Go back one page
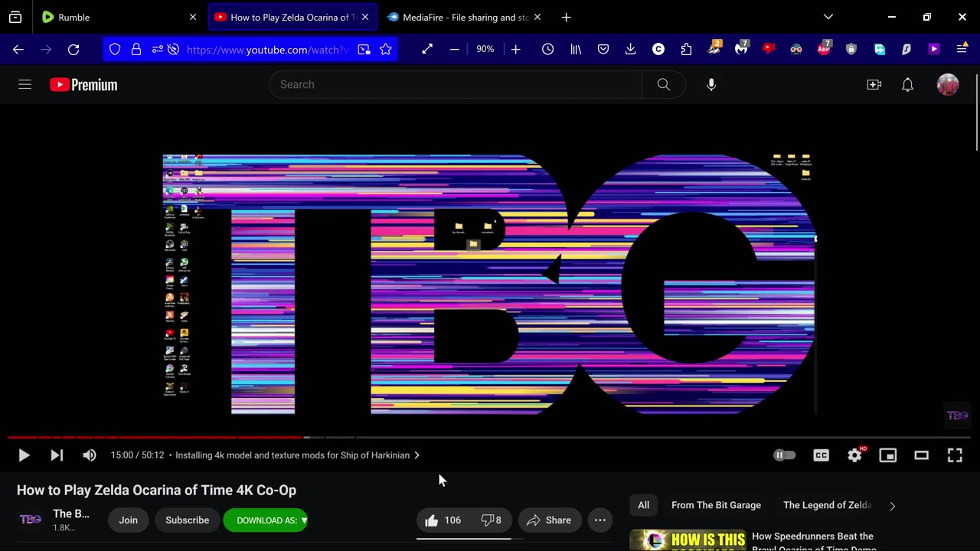980x551 pixels. point(18,49)
